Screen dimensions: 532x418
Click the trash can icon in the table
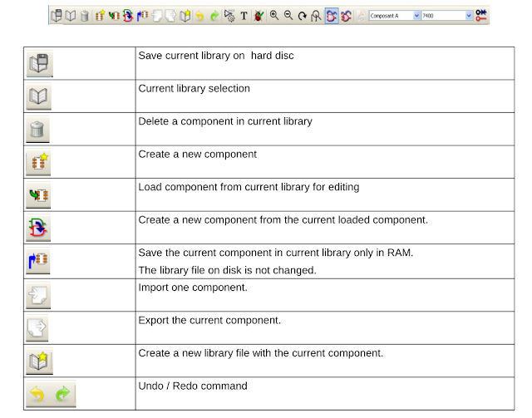coord(39,129)
